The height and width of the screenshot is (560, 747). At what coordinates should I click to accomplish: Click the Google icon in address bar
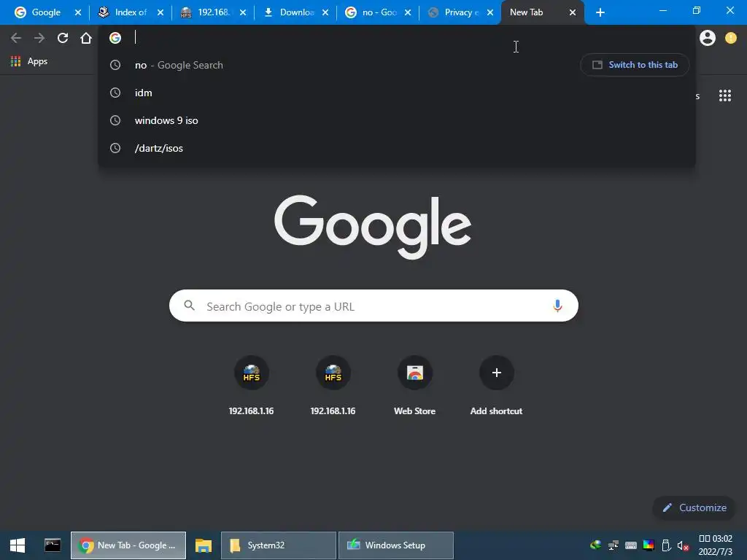(x=115, y=38)
